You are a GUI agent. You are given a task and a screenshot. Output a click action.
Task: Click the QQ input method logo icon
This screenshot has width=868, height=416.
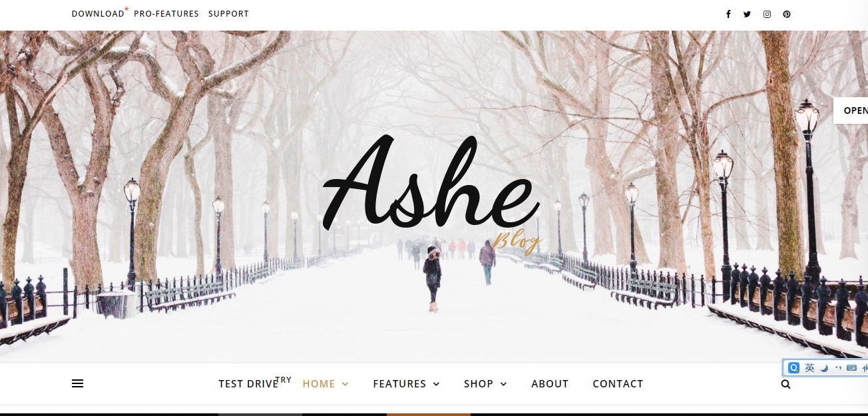793,368
